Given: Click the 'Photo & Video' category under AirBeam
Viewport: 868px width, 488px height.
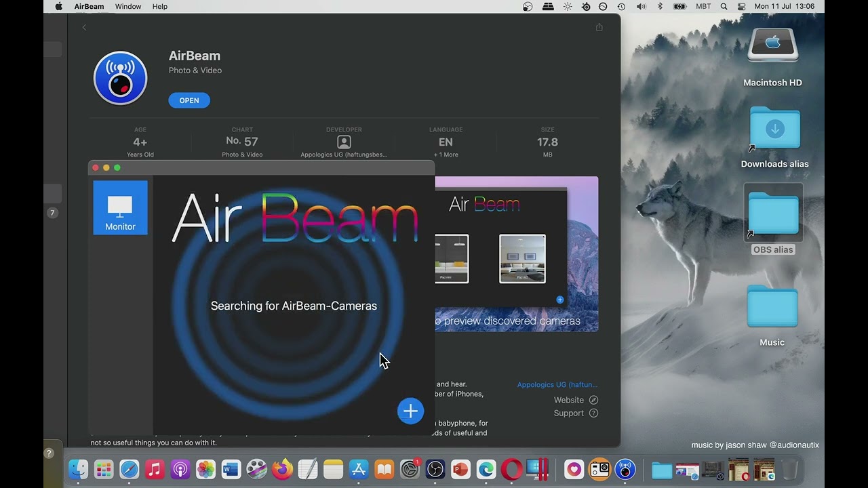Looking at the screenshot, I should [195, 70].
